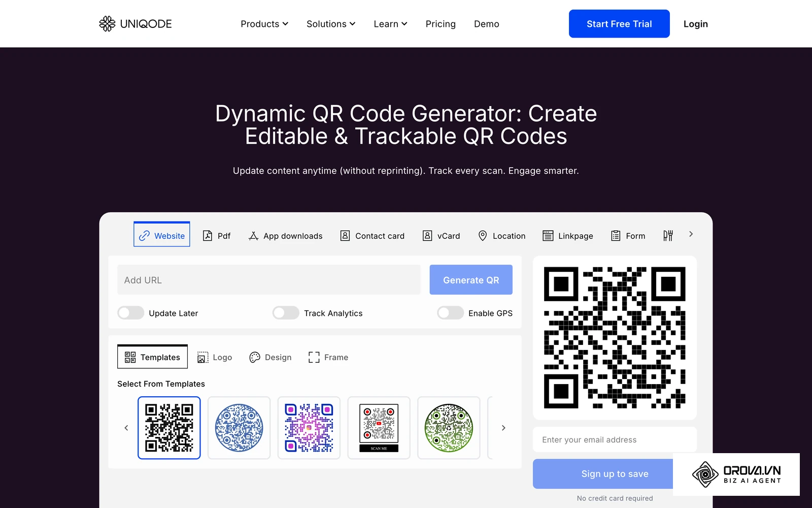
Task: Choose the Pdf QR type
Action: [217, 236]
